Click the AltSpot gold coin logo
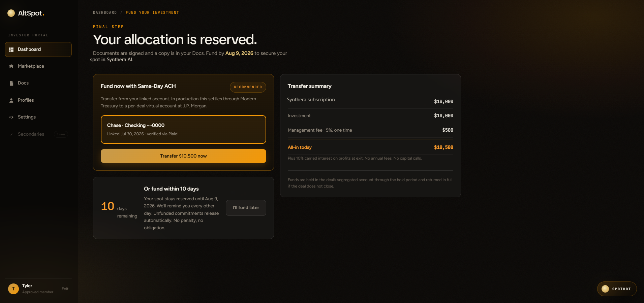Screen dimensions: 644x303 [x=11, y=13]
